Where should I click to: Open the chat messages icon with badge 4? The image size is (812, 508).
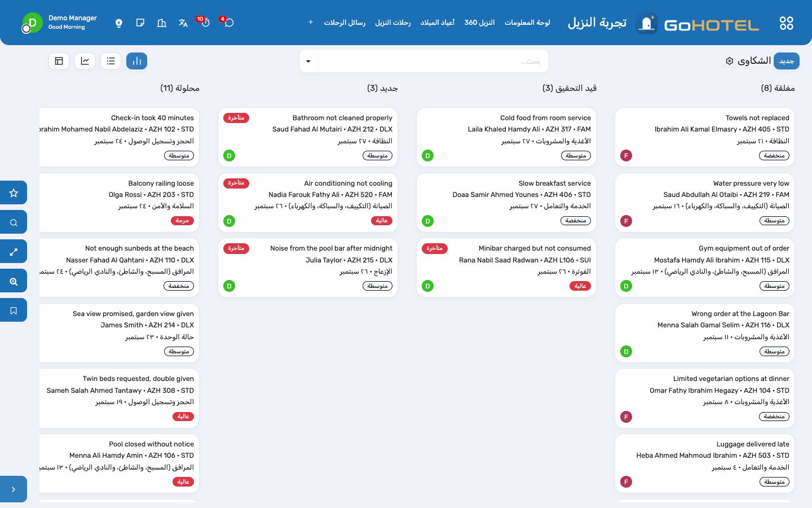[228, 23]
